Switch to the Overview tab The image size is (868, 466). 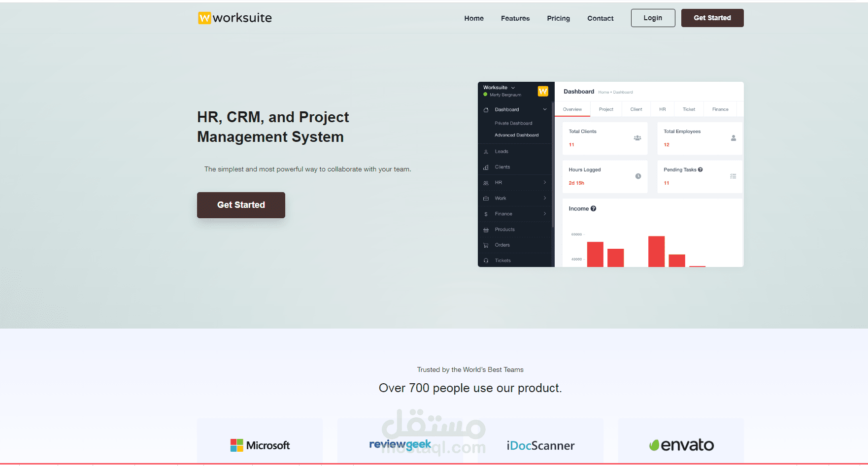pos(572,109)
